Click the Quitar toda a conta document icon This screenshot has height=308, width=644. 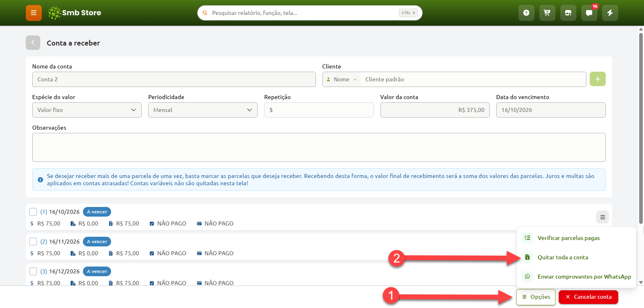[527, 257]
